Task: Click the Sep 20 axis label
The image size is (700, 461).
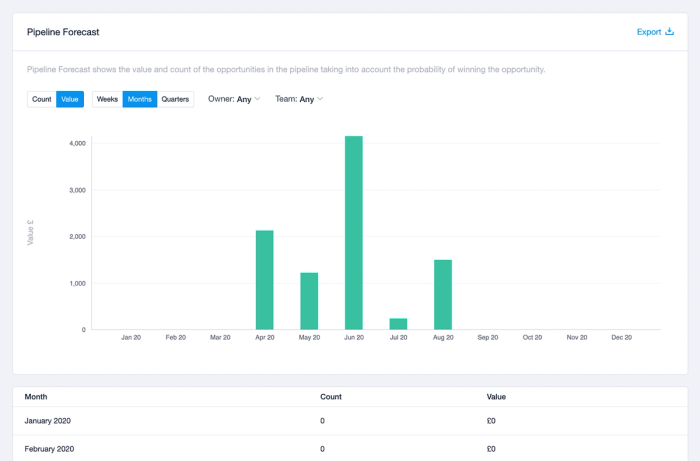Action: pos(488,337)
